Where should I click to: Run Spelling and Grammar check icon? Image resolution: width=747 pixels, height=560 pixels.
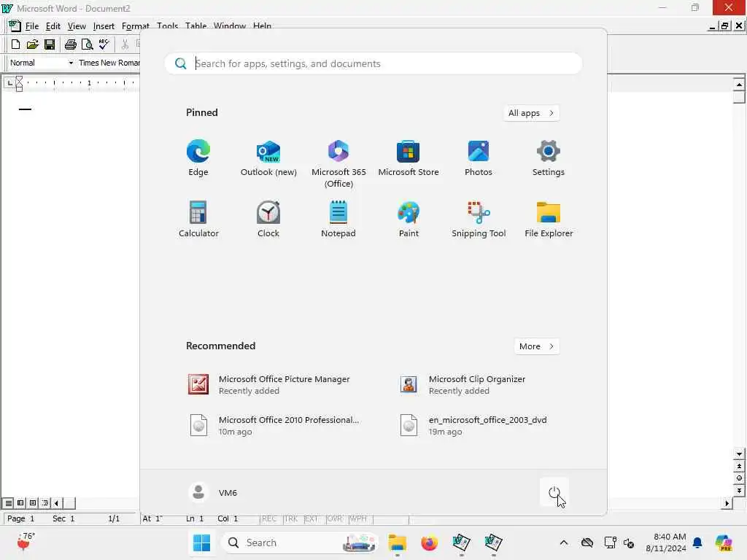[x=104, y=44]
